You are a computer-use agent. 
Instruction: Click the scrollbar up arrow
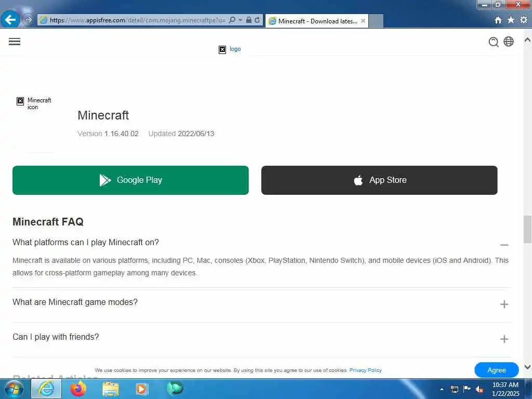pos(527,39)
